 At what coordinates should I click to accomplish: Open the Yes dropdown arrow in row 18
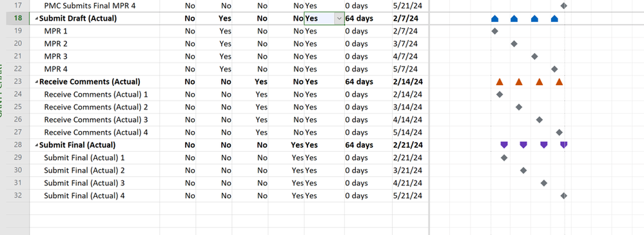click(339, 19)
